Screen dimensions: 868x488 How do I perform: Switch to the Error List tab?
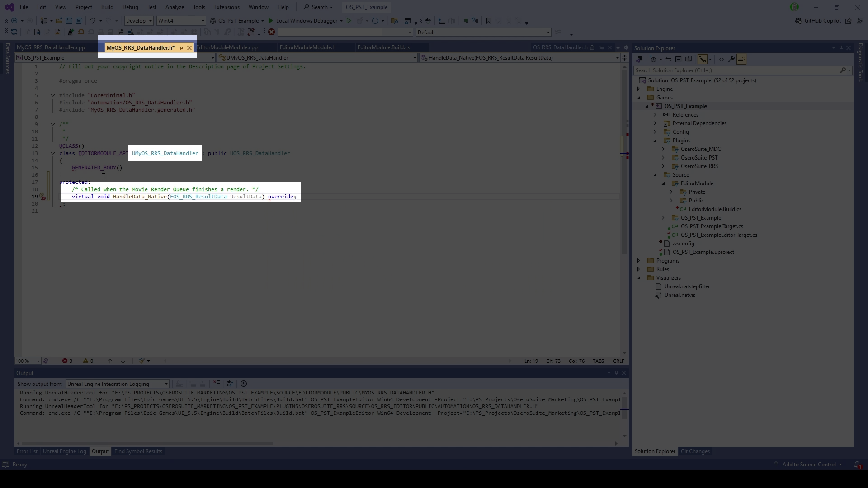point(27,451)
